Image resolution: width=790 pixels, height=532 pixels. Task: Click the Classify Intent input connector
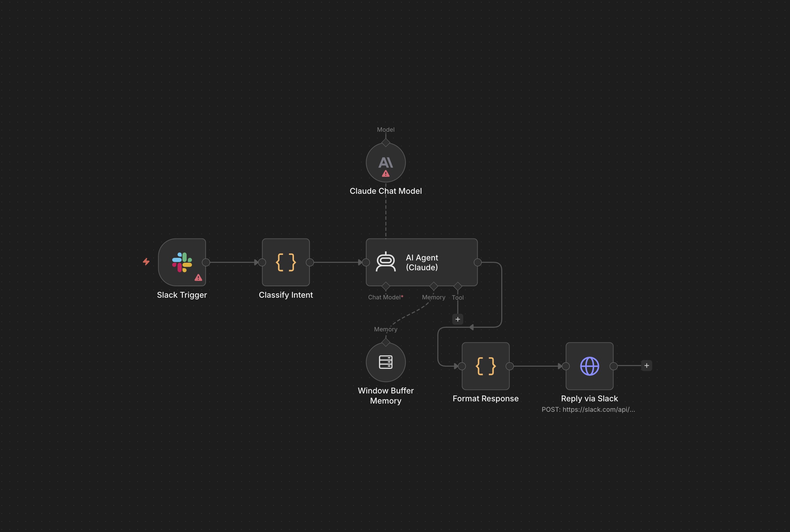click(x=262, y=262)
